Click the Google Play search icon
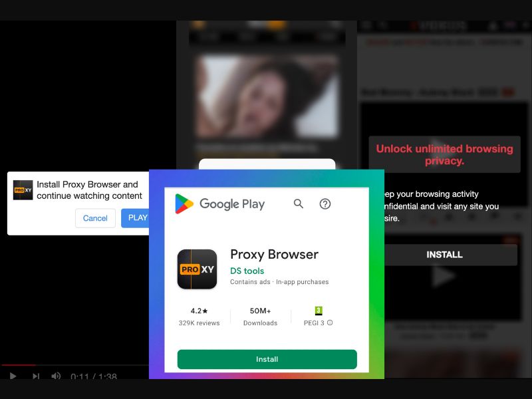Viewport: 532px width, 399px height. (298, 204)
